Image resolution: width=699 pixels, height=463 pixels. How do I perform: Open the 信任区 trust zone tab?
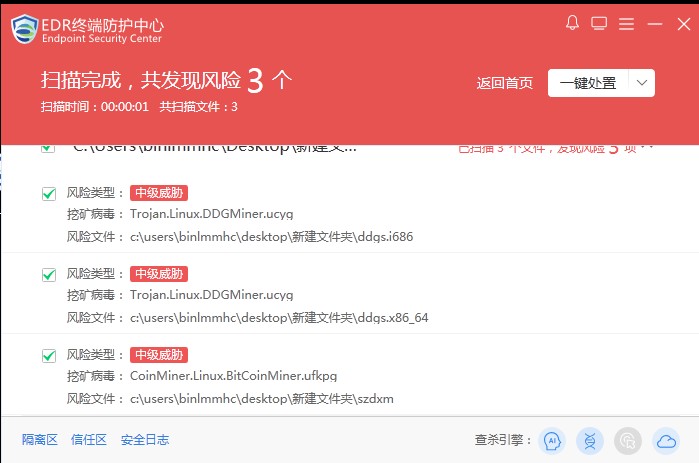[89, 440]
